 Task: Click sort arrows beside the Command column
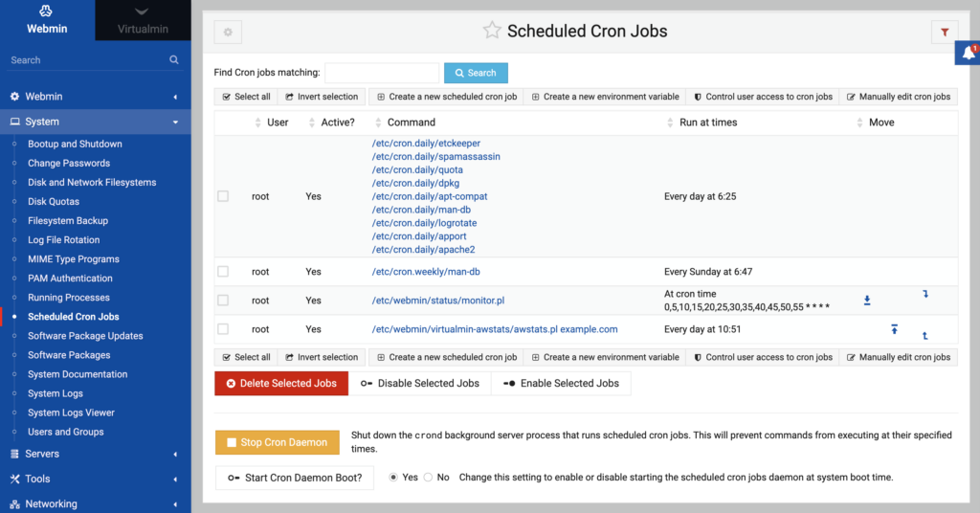click(x=377, y=123)
